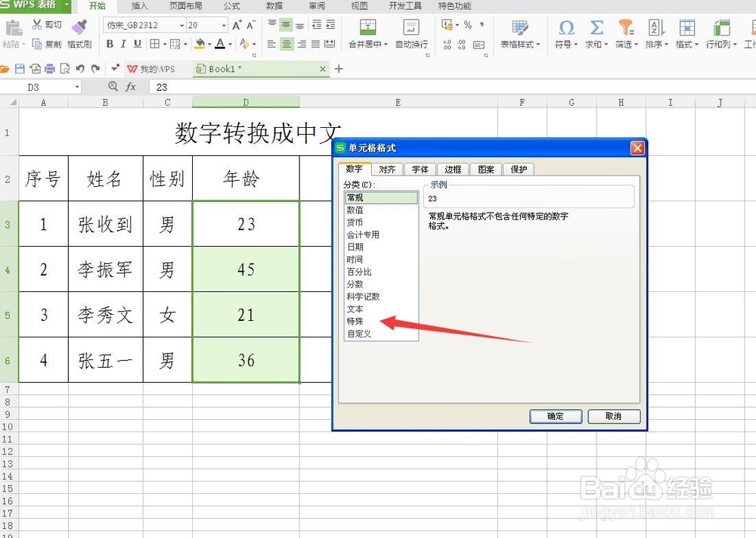The height and width of the screenshot is (538, 756).
Task: Open the 插入 ribbon menu
Action: 141,6
